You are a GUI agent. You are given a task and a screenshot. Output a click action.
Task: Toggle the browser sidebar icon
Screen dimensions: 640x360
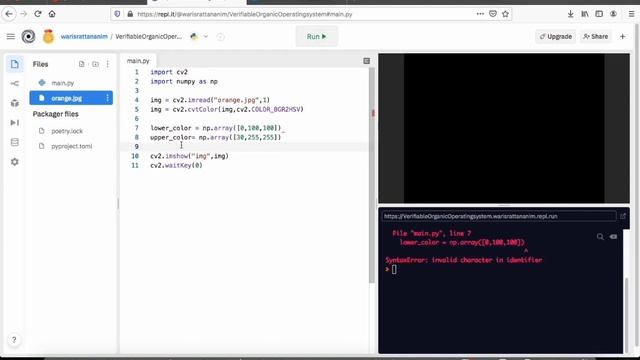[x=599, y=14]
